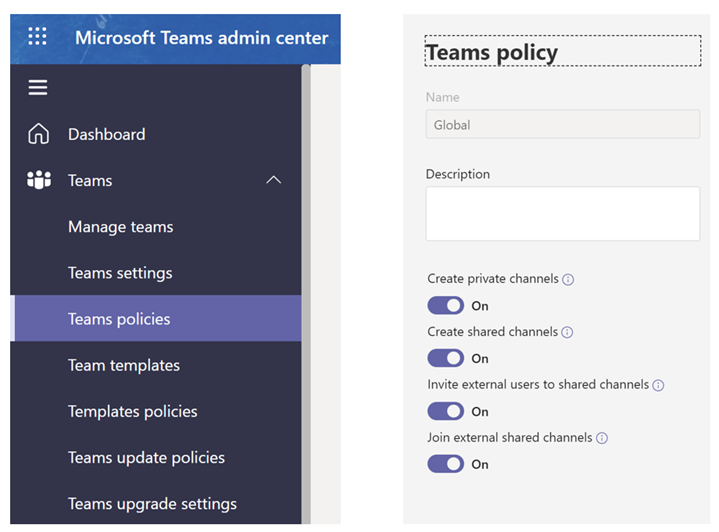Collapse navigation with the hamburger menu icon
Screen dimensions: 719x532
(38, 87)
